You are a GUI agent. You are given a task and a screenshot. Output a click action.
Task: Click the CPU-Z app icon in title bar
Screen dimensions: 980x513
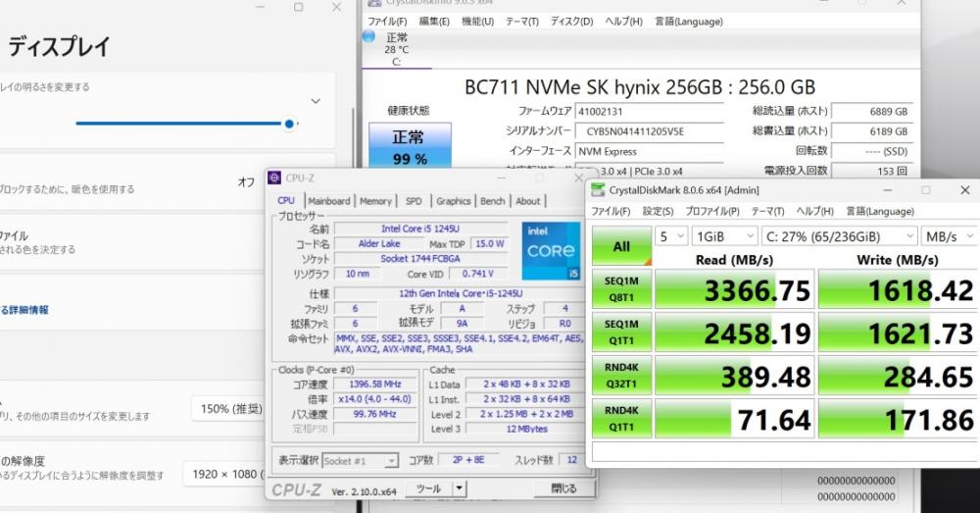[x=274, y=179]
